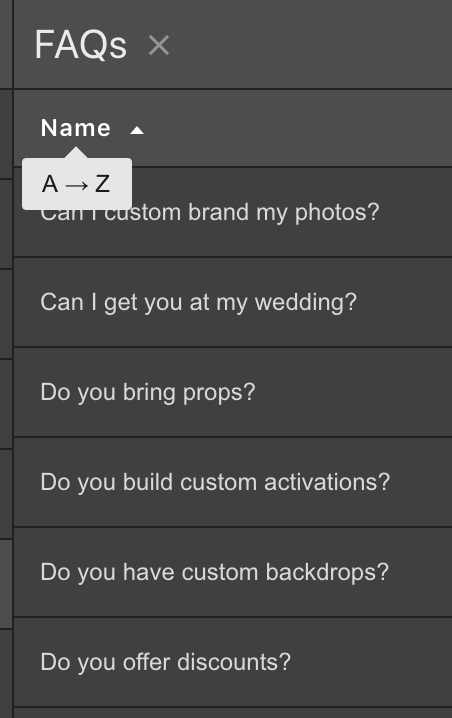Viewport: 452px width, 718px height.
Task: Close the FAQs panel with the X icon
Action: tap(159, 46)
